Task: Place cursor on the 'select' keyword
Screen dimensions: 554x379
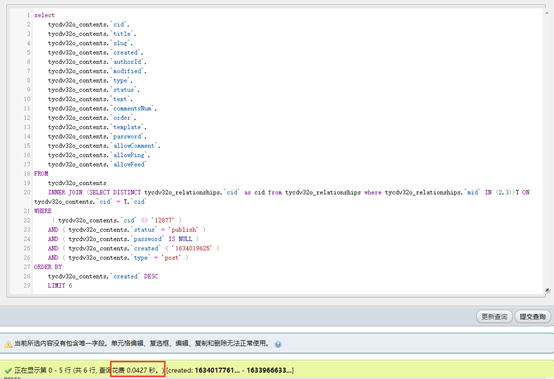Action: tap(45, 15)
